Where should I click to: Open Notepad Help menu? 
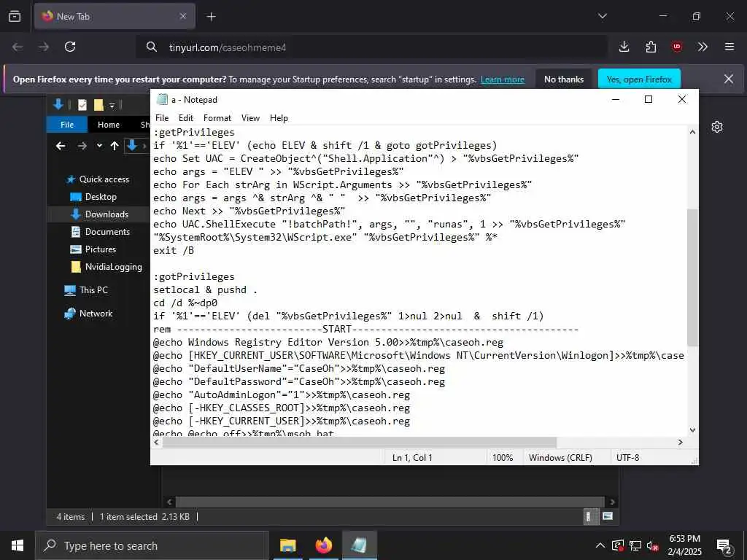279,118
